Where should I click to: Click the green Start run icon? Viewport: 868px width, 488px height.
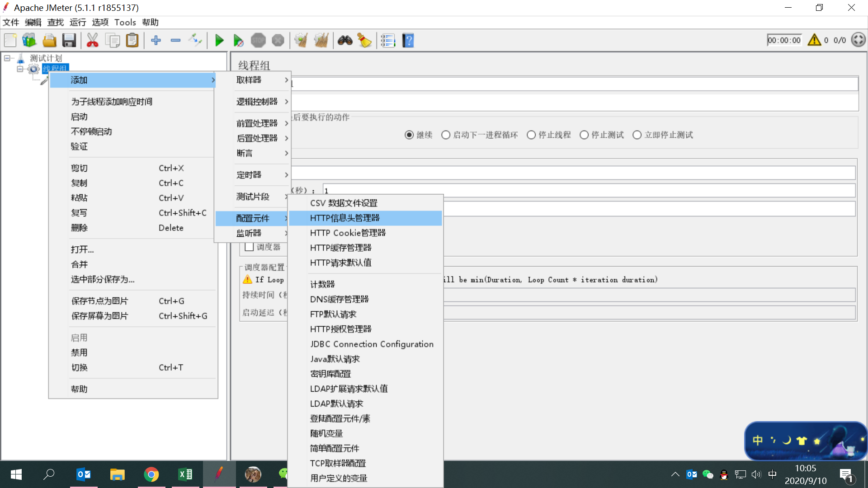(x=219, y=41)
